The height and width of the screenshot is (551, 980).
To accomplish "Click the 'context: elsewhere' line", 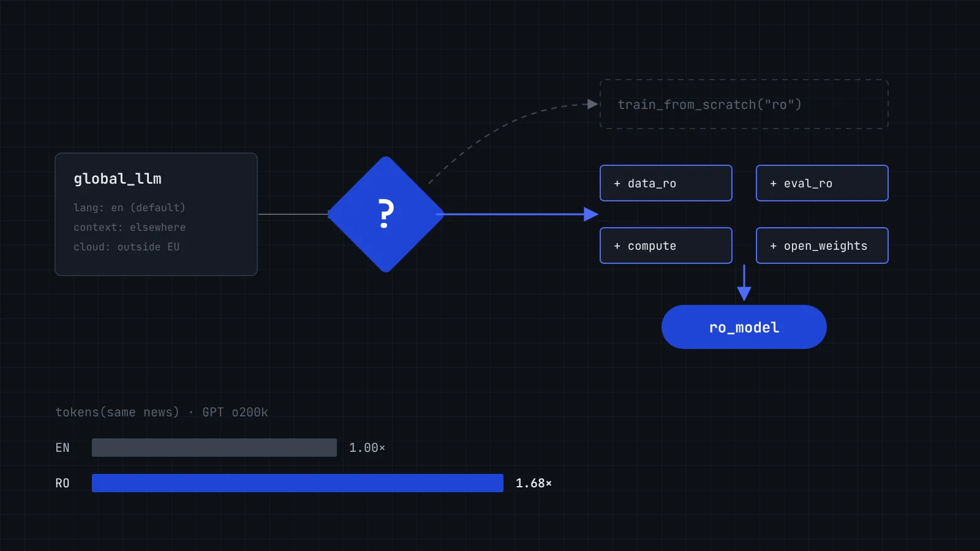I will pyautogui.click(x=129, y=227).
